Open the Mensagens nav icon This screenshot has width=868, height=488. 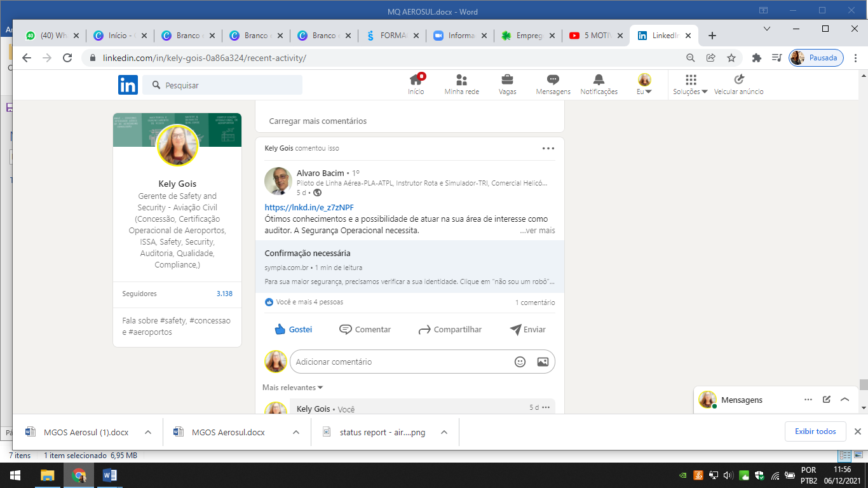(553, 85)
